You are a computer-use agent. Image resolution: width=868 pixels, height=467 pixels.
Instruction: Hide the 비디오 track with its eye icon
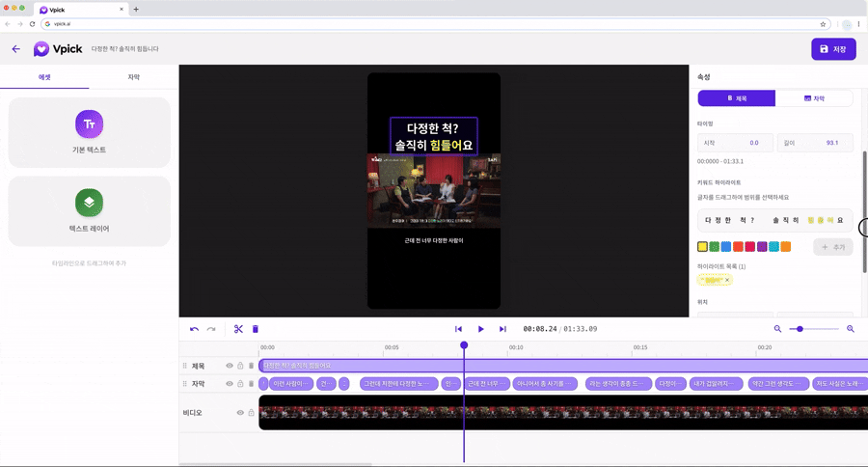(x=240, y=413)
